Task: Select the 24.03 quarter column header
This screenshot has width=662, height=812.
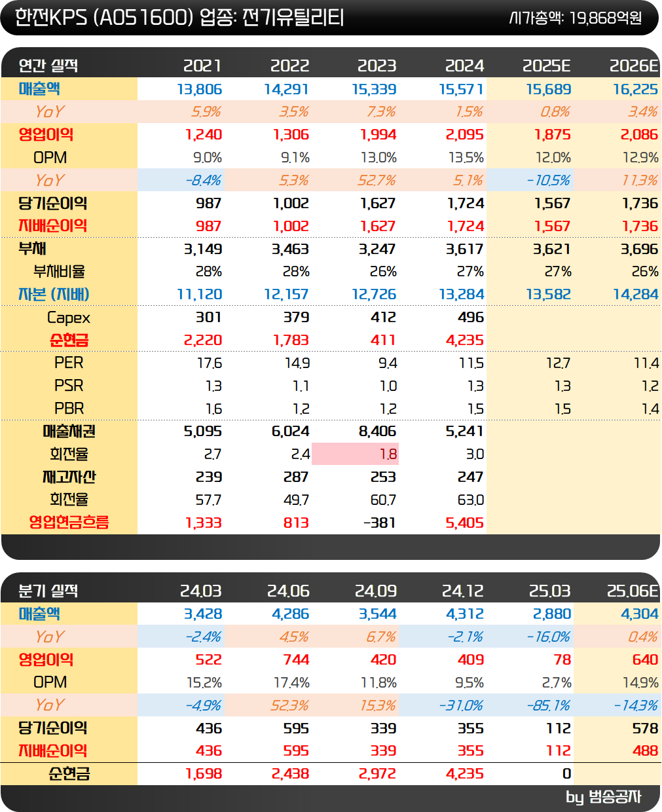Action: click(x=201, y=591)
